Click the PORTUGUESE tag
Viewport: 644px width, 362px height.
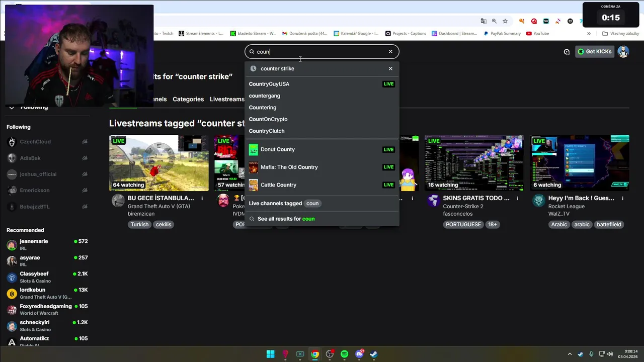(x=463, y=224)
